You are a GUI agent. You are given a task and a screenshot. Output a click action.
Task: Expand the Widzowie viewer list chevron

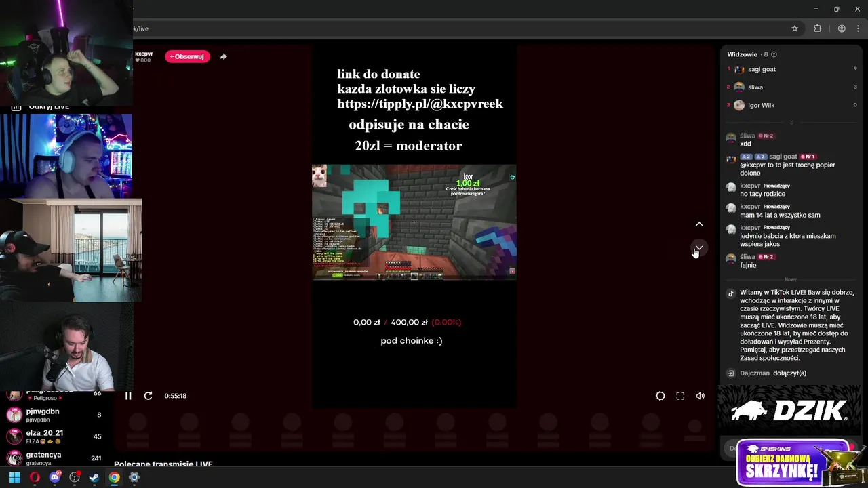(791, 123)
